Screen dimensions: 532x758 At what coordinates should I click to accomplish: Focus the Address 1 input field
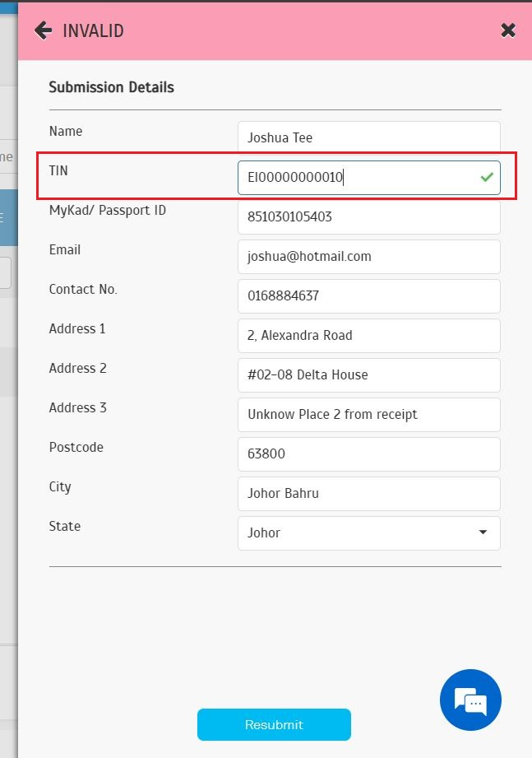[368, 335]
